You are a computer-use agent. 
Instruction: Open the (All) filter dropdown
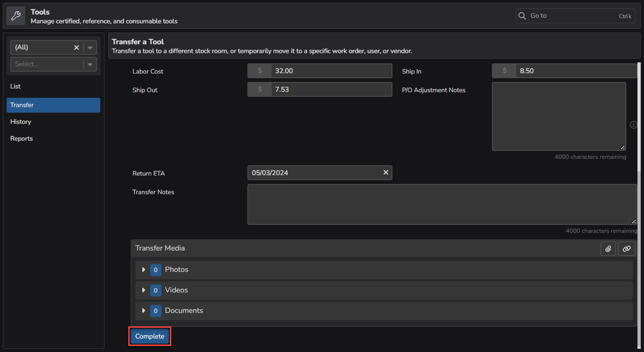click(x=89, y=47)
